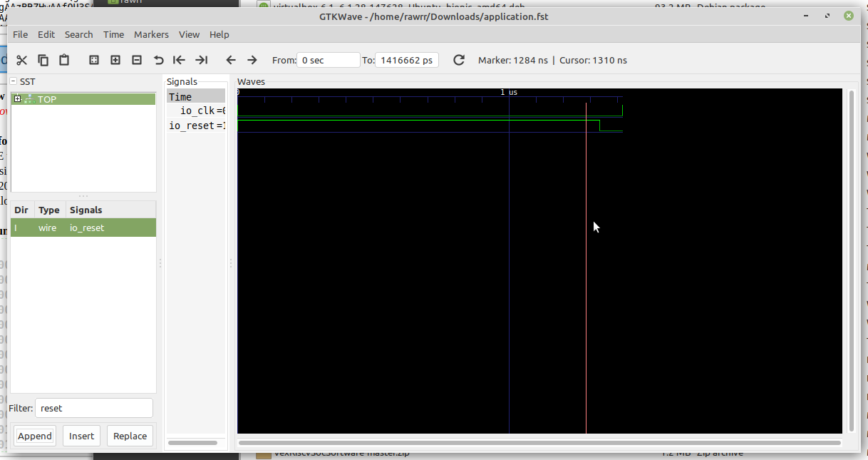The width and height of the screenshot is (868, 460).
Task: Click the Copy Traces icon
Action: click(x=43, y=60)
